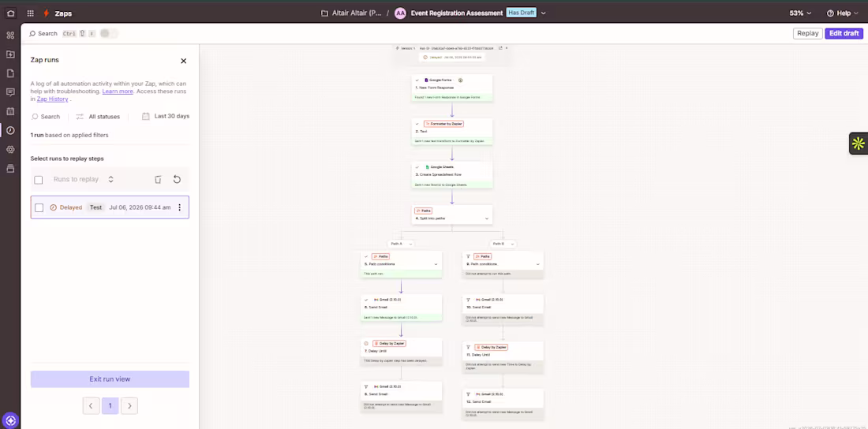This screenshot has height=429, width=868.
Task: Expand step 4 Split into paths chevron
Action: (x=487, y=218)
